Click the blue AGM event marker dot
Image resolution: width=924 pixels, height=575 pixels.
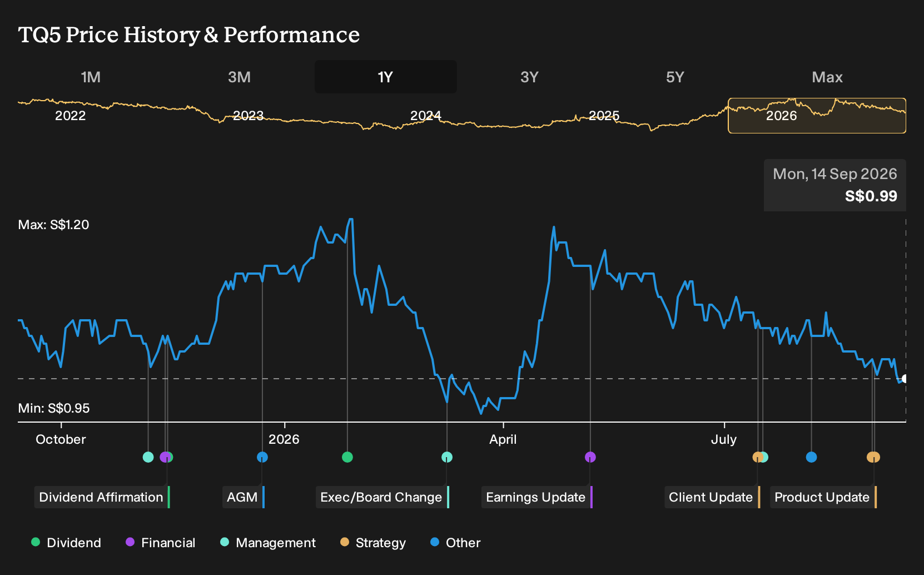point(262,457)
